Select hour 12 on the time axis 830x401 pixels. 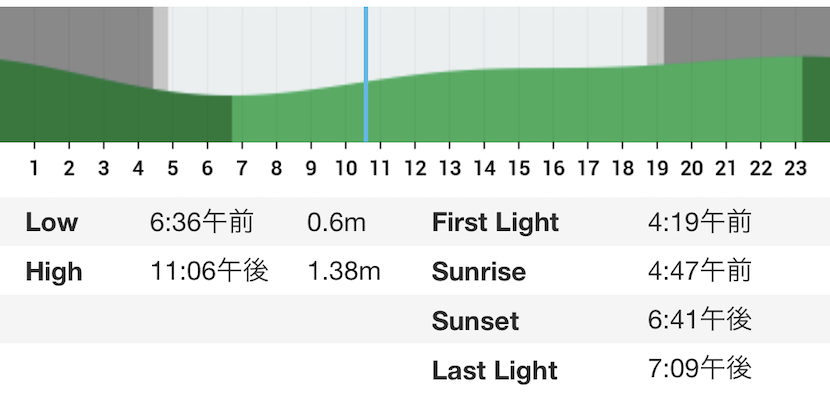(414, 168)
